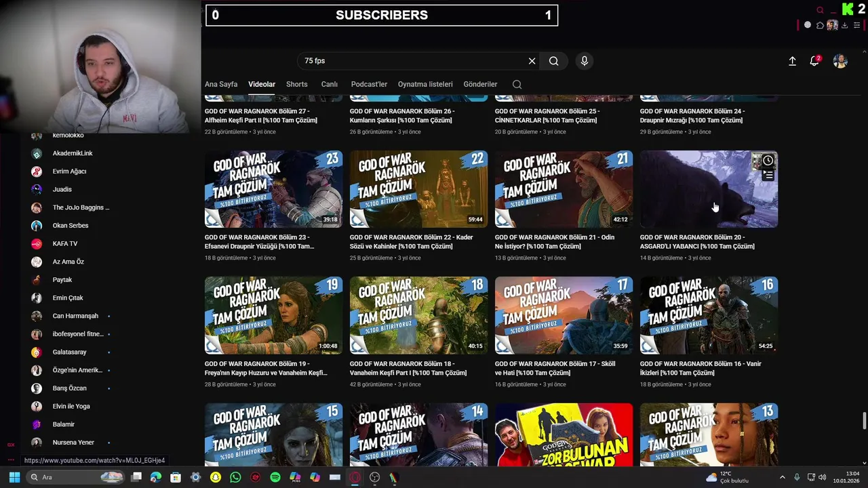This screenshot has height=488, width=868.
Task: Open Microsoft Edge from the taskbar
Action: coord(156,477)
